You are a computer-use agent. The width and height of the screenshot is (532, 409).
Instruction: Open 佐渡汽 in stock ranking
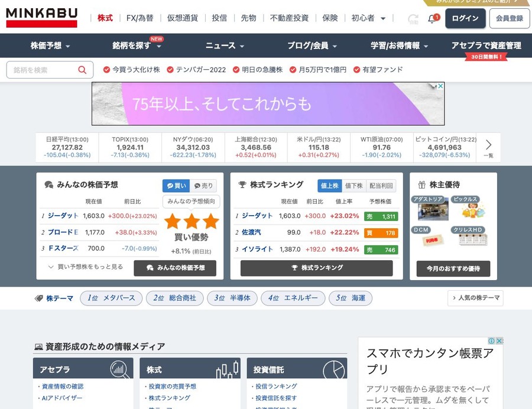click(x=251, y=232)
